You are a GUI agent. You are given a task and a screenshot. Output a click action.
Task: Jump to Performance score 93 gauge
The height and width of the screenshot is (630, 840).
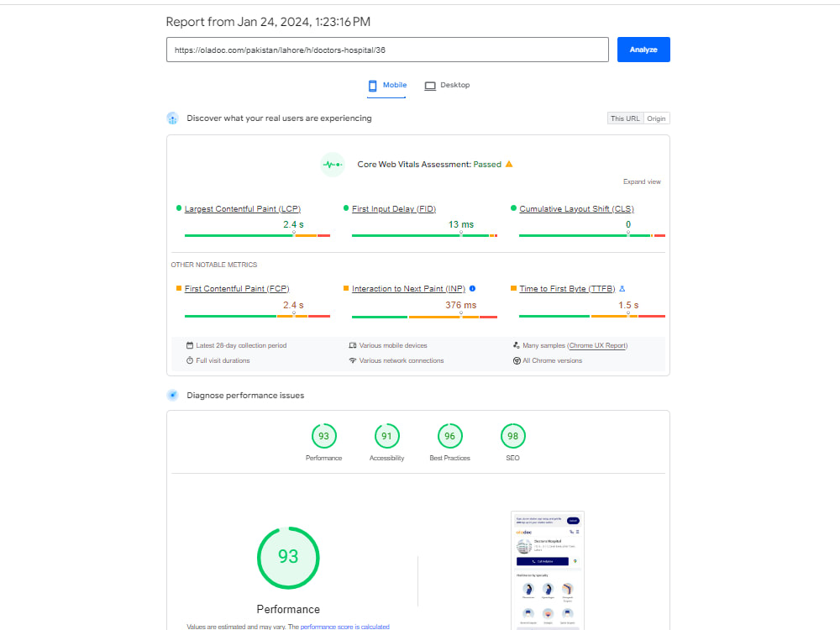point(323,436)
